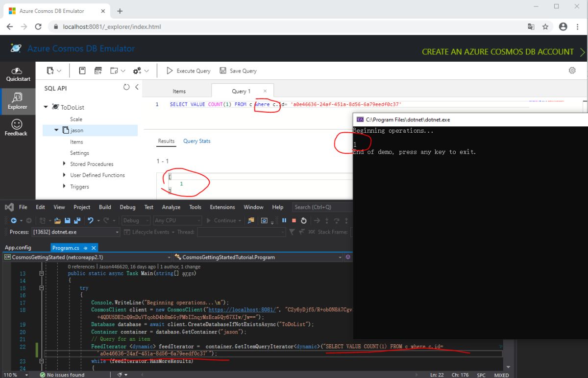Open a new browser tab with the plus icon

point(120,11)
